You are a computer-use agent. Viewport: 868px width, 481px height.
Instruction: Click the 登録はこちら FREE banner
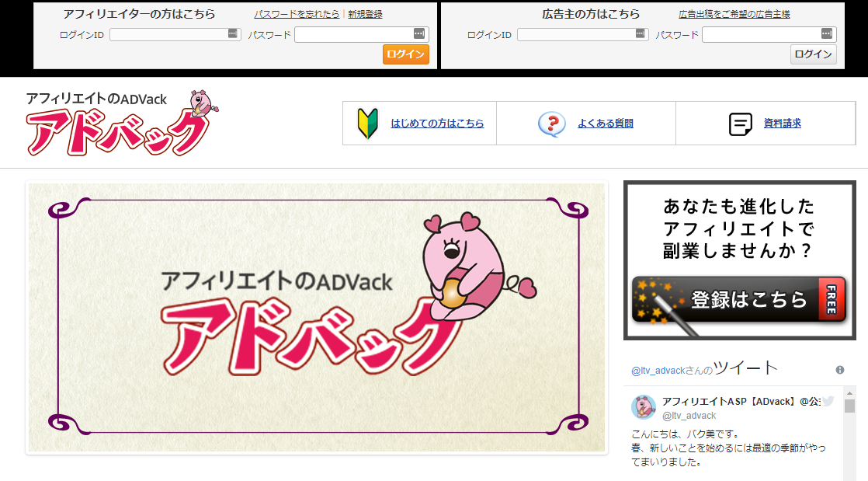tap(739, 298)
